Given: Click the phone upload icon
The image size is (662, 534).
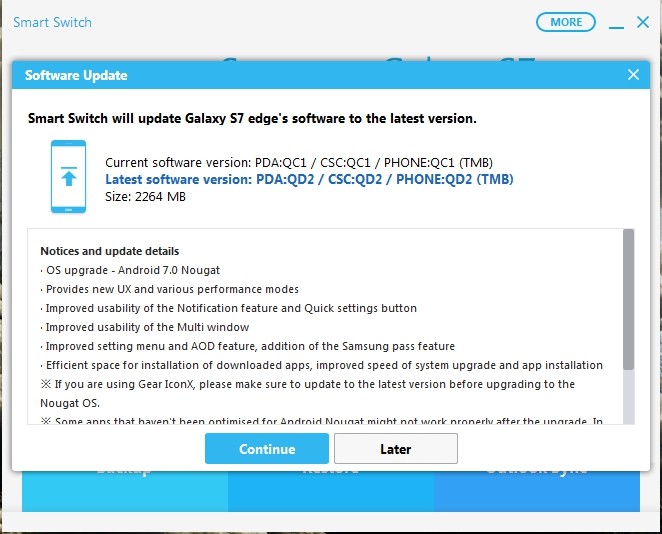Looking at the screenshot, I should tap(68, 176).
